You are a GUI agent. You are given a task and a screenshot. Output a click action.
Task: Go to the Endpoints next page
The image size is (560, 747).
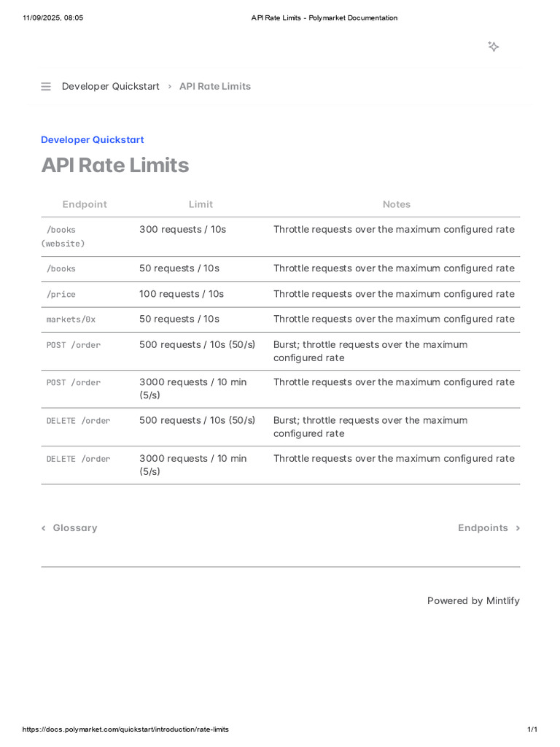[483, 528]
